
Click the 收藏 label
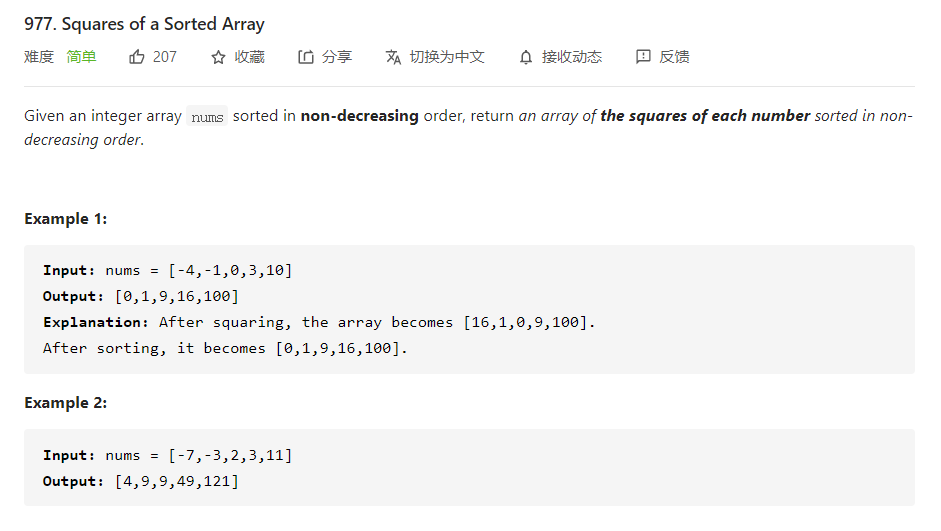(249, 57)
